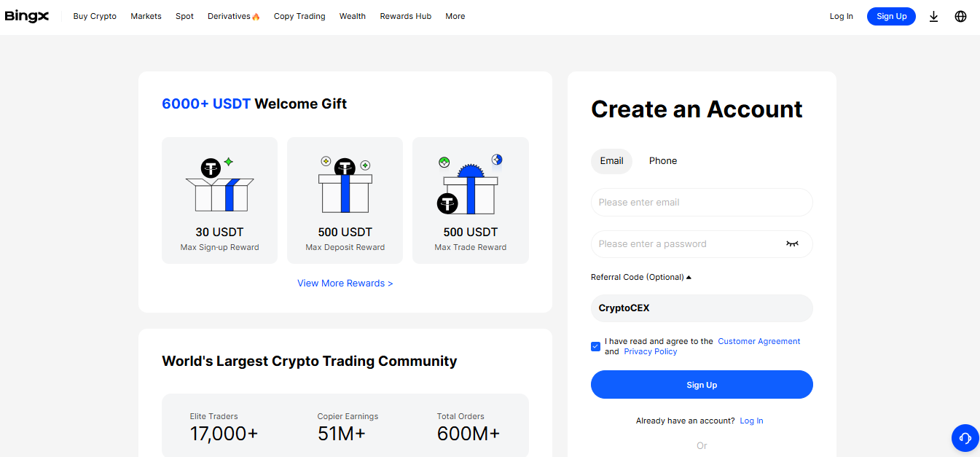The width and height of the screenshot is (980, 457).
Task: Open the language globe selector
Action: click(x=960, y=16)
